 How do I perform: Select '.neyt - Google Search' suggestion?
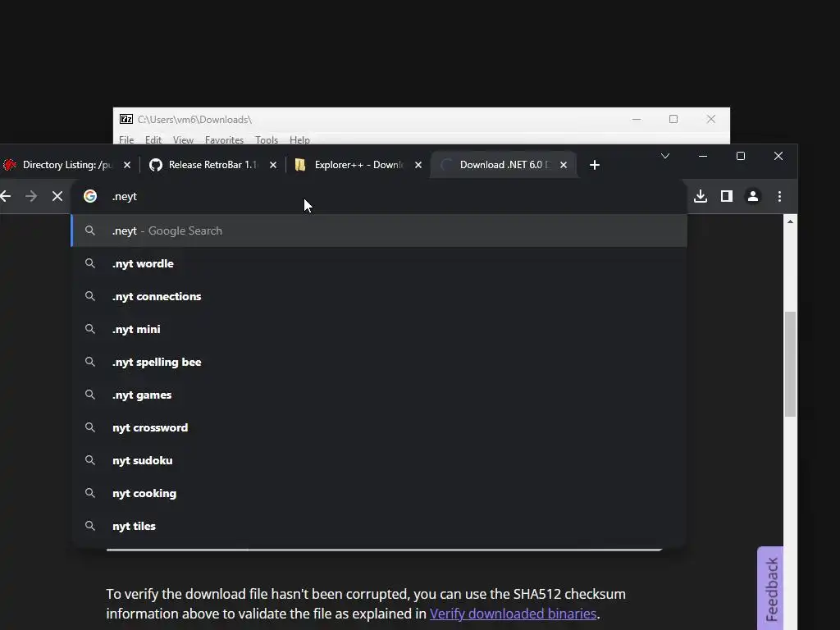coord(379,231)
